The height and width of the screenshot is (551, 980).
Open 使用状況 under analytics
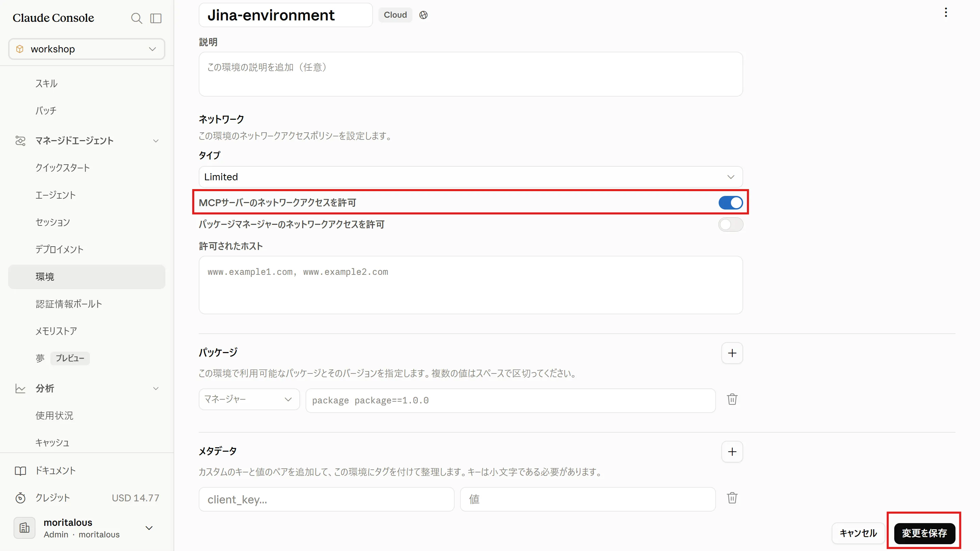(54, 416)
